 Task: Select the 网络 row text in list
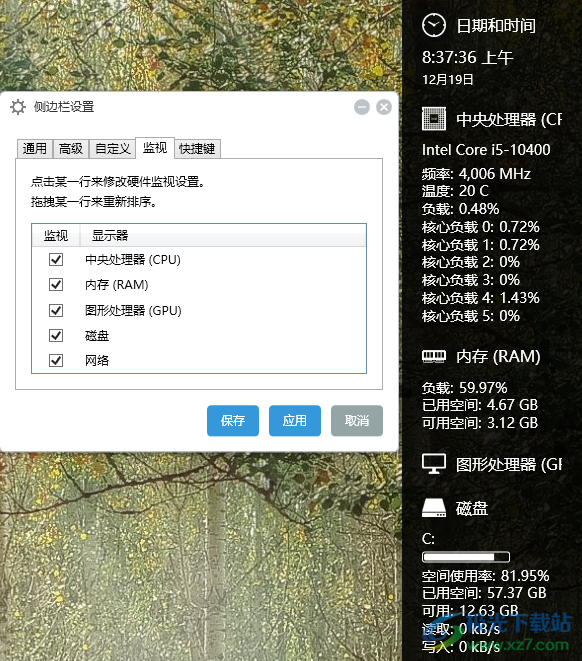[x=97, y=360]
